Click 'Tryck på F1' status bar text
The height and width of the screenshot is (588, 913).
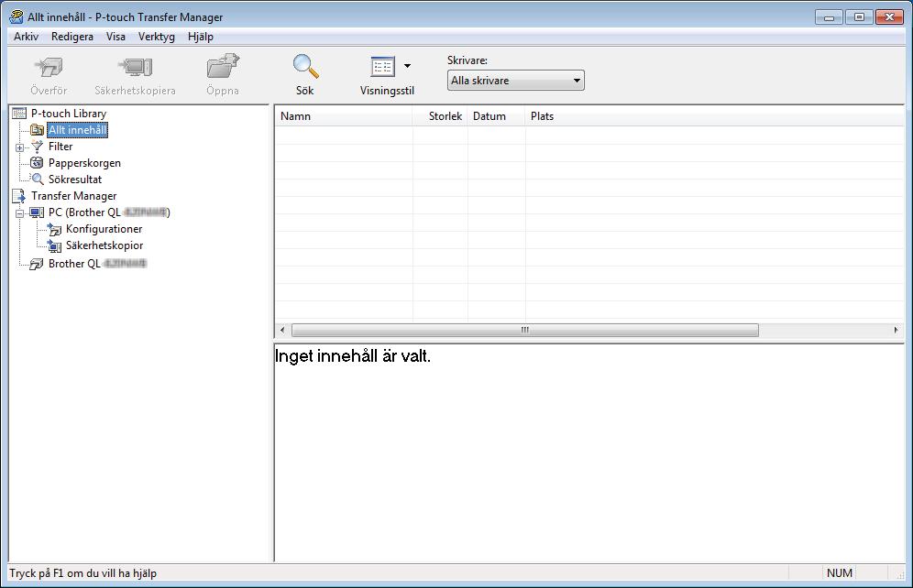(x=82, y=572)
